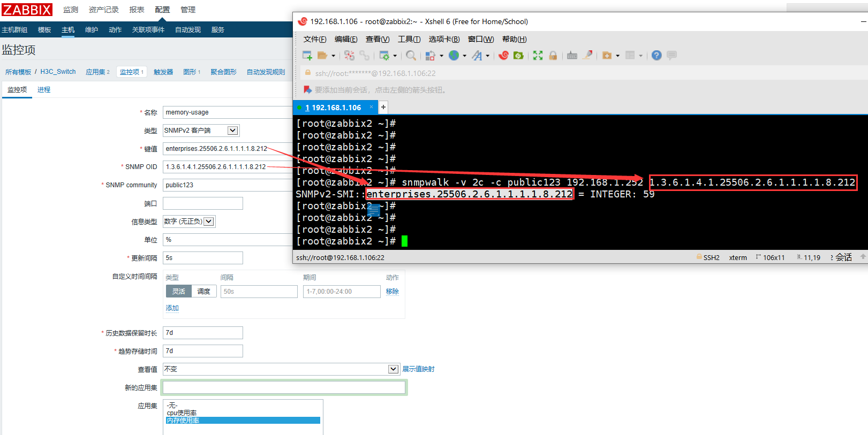The image size is (868, 435).
Task: Open the 触发器 link in breadcrumb
Action: 163,72
